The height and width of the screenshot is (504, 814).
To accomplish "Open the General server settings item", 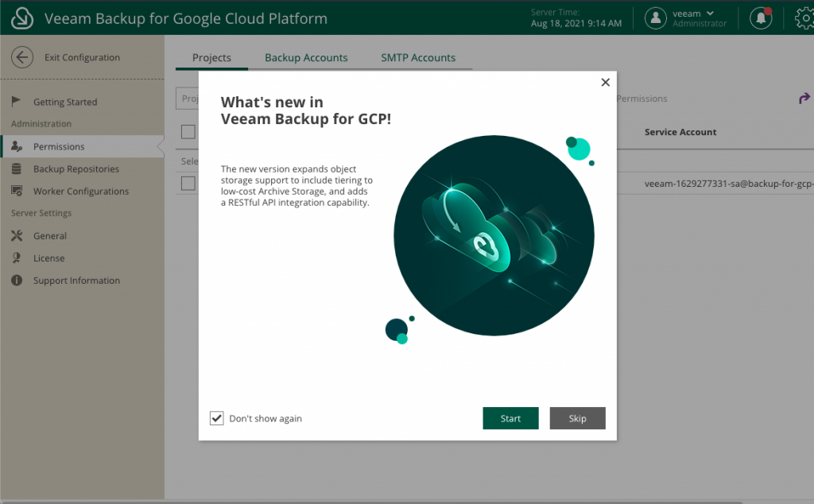I will click(50, 235).
